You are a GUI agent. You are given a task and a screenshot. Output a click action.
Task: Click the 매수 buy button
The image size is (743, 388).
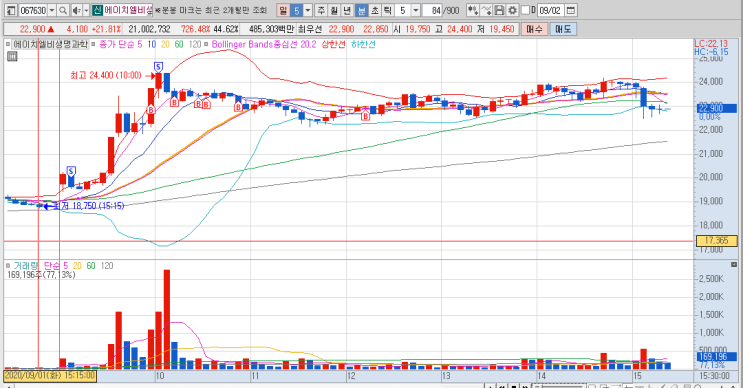tap(534, 29)
